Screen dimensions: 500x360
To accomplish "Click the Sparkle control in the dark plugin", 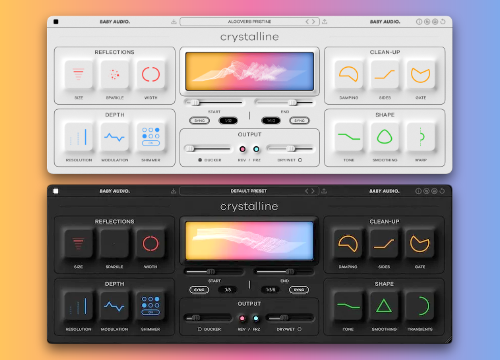I will (114, 243).
